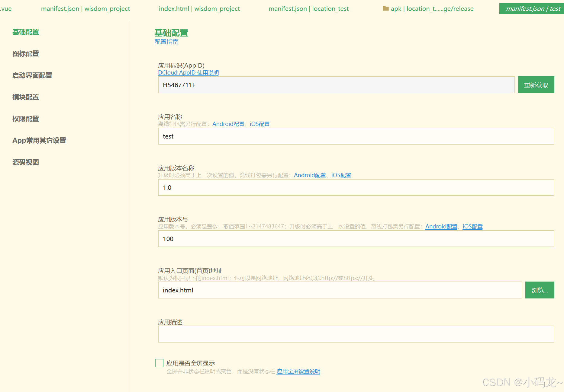Select the 基础配置 sidebar entry
The height and width of the screenshot is (392, 564).
click(25, 32)
